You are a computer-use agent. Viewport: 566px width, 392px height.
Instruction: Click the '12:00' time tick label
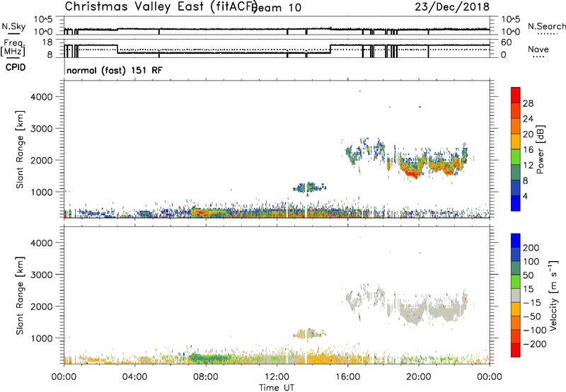(277, 377)
